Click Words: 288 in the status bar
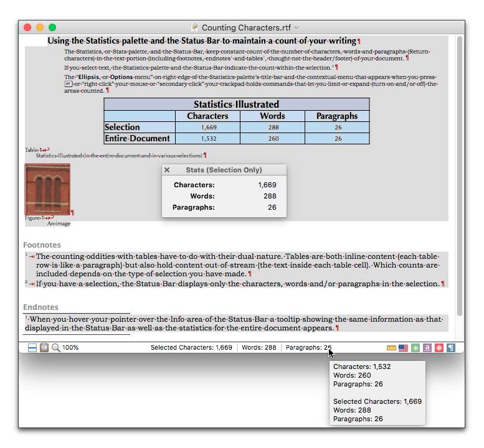484x448 pixels. [x=259, y=348]
